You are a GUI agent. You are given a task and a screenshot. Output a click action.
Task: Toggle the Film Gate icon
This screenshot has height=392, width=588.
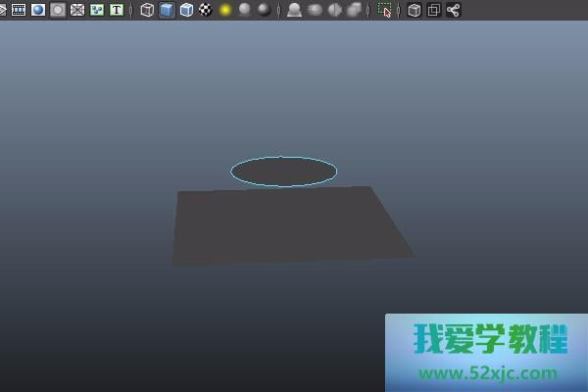tap(18, 10)
